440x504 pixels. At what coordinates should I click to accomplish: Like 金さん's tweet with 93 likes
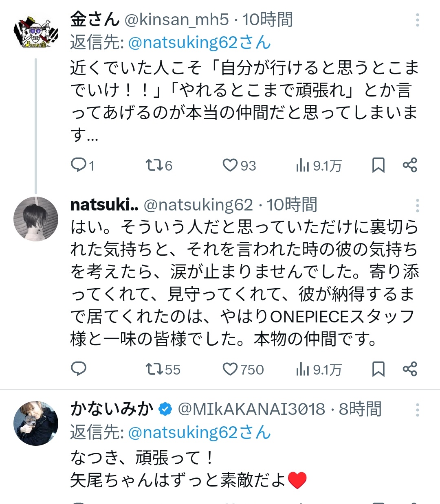pos(230,165)
